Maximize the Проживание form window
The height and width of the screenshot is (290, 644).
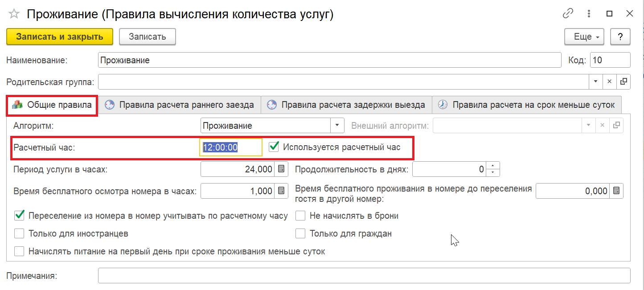click(x=610, y=14)
